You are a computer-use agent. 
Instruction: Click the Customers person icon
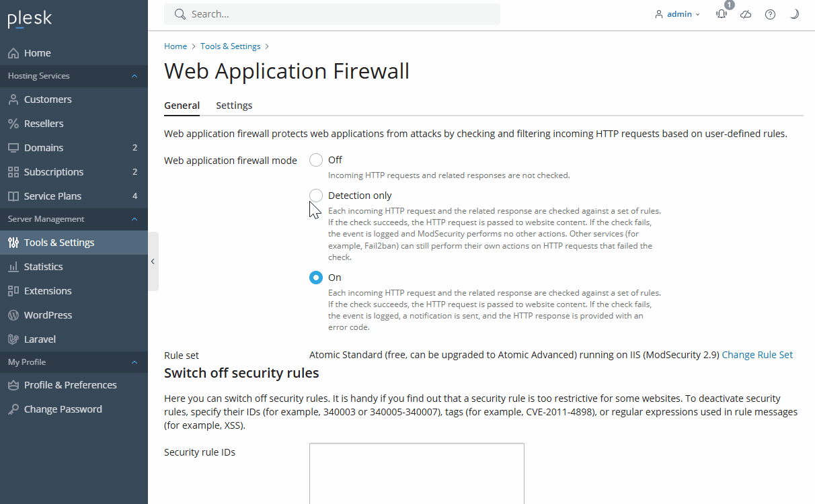click(x=13, y=99)
